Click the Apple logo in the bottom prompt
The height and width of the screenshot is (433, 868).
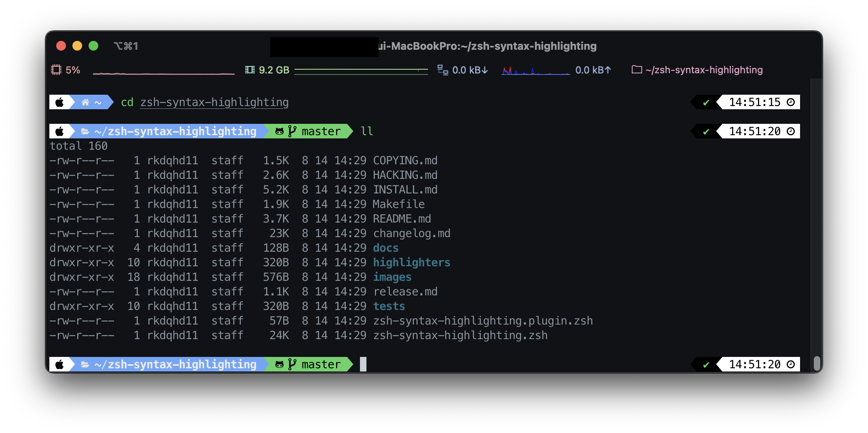pos(59,365)
